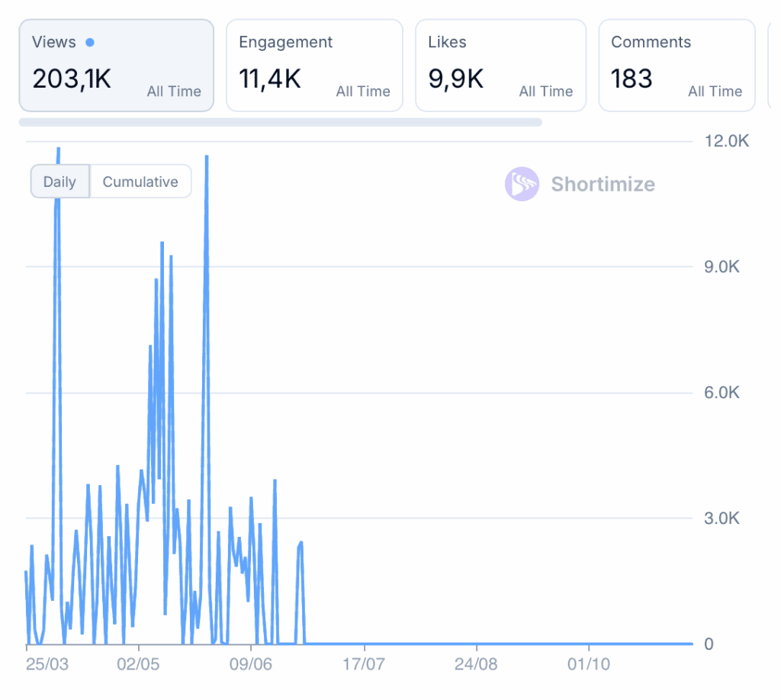The image size is (781, 700).
Task: Click the 25/03 date axis label
Action: 47,664
